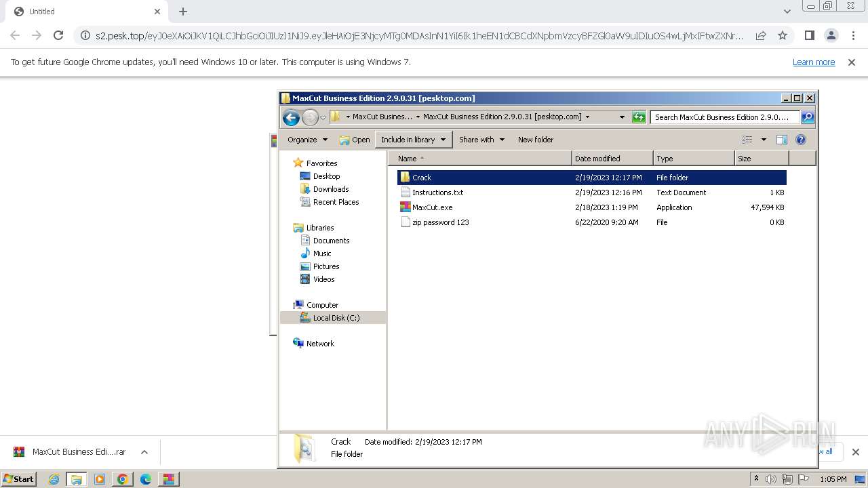Select Documents library
Image resolution: width=868 pixels, height=488 pixels.
pyautogui.click(x=331, y=241)
